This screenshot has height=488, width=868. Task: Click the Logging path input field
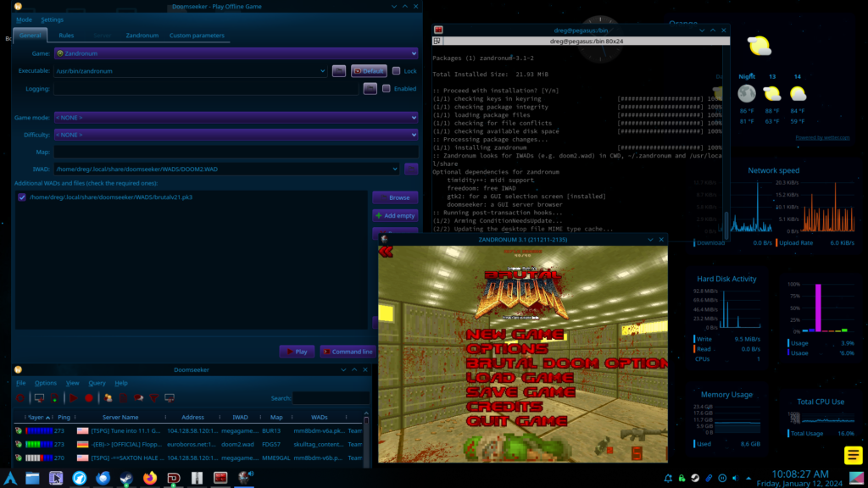(206, 88)
